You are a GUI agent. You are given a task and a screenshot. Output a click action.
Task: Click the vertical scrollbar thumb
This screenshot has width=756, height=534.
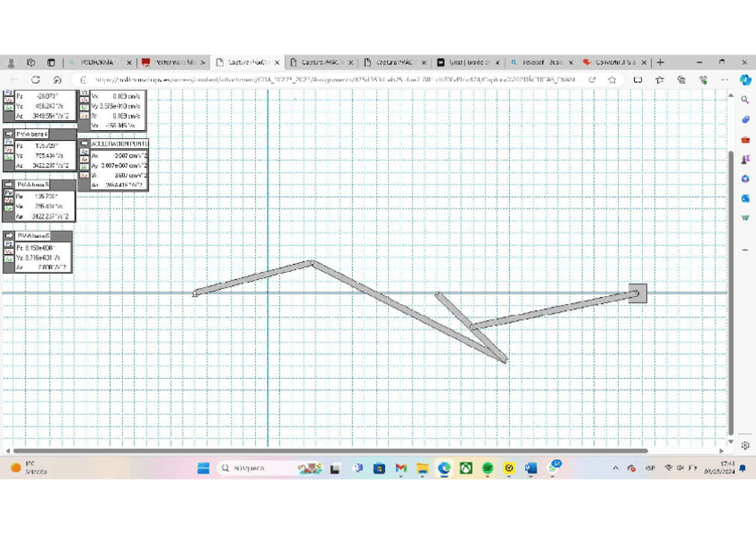731,293
